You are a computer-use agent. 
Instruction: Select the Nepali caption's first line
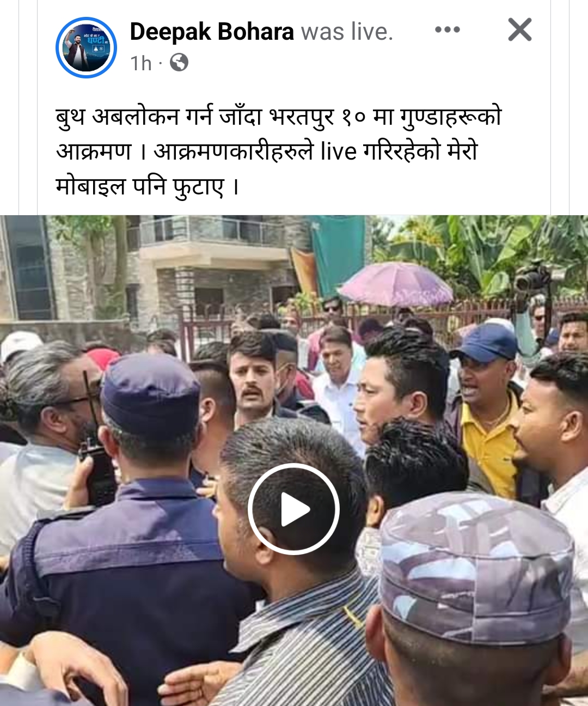pyautogui.click(x=278, y=118)
